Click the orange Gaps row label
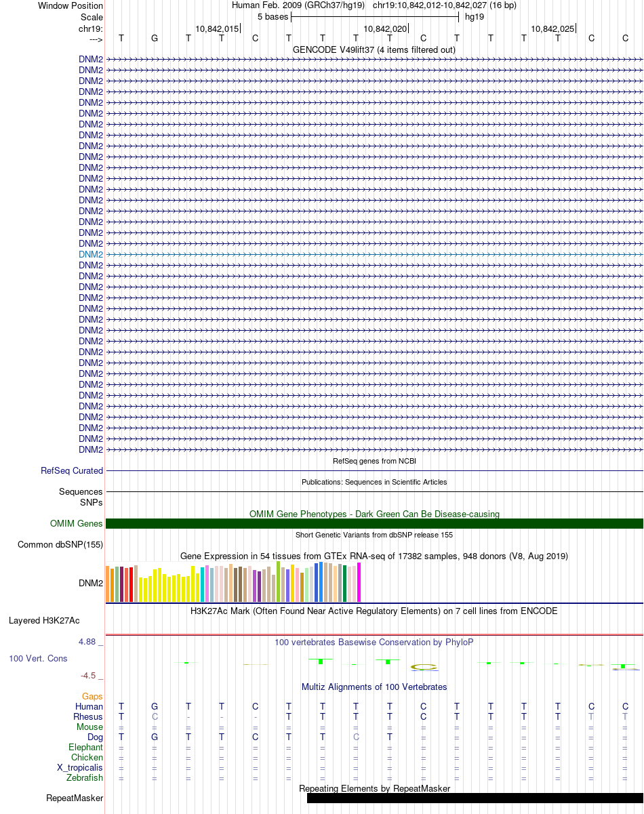Viewport: 644px width, 814px height. [92, 696]
